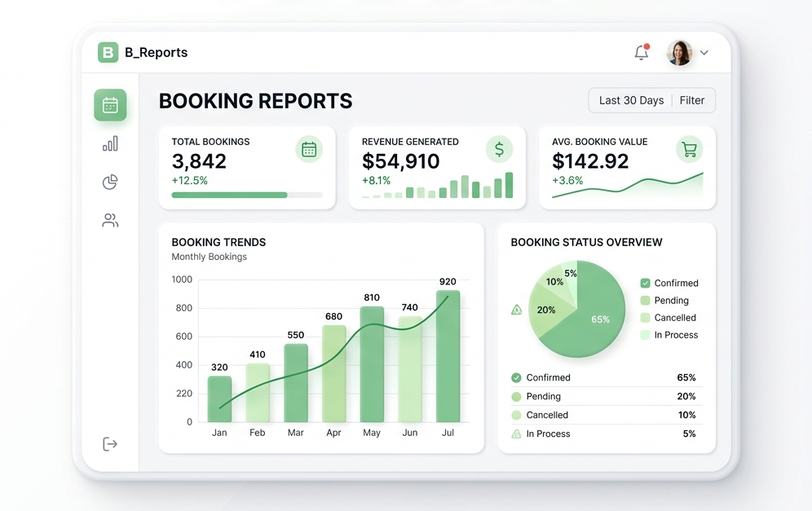Click the cart icon on Avg. Booking Value card

pyautogui.click(x=690, y=149)
